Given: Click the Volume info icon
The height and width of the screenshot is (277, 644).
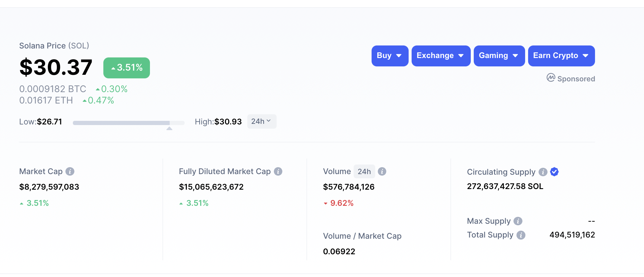Looking at the screenshot, I should pyautogui.click(x=382, y=171).
